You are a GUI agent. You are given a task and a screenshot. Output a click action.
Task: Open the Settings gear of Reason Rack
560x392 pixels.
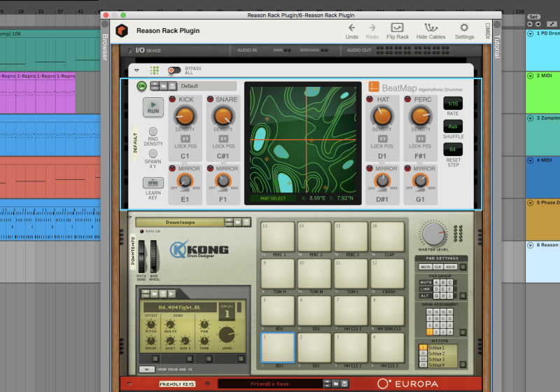tap(464, 27)
